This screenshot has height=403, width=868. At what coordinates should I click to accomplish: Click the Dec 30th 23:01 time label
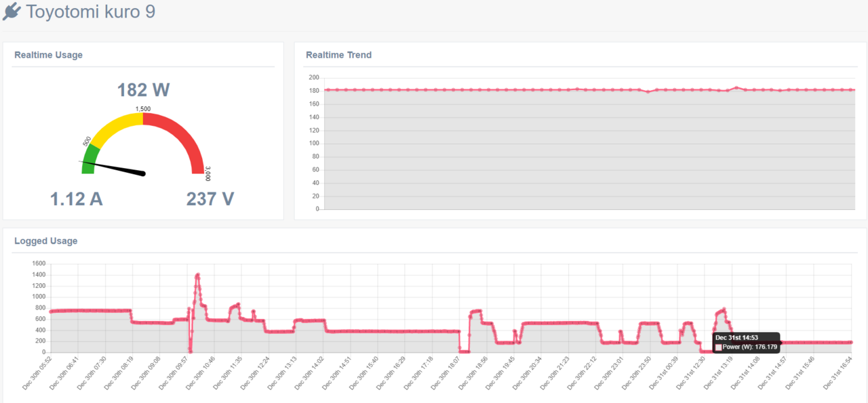(x=608, y=373)
